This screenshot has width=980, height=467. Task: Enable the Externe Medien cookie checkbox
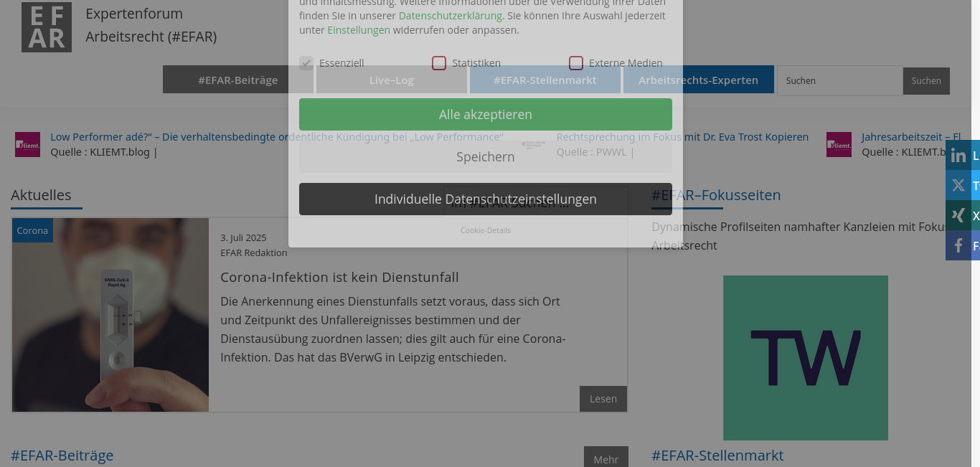click(x=576, y=63)
